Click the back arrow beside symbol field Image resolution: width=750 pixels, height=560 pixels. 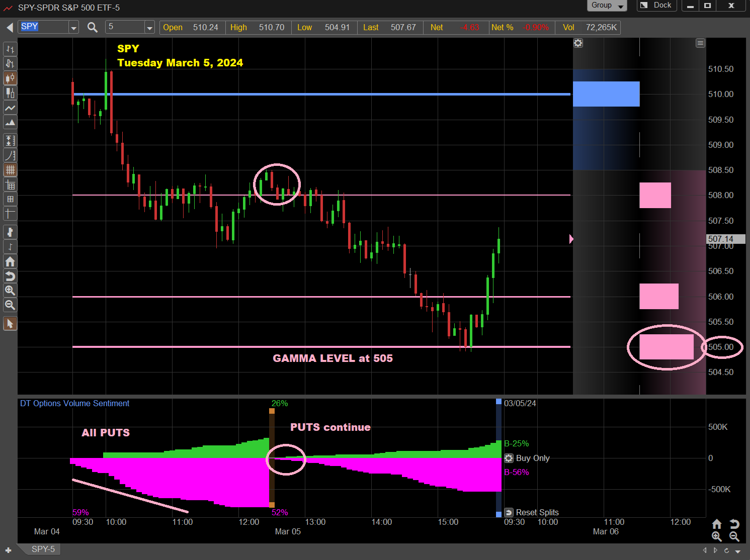coord(10,27)
